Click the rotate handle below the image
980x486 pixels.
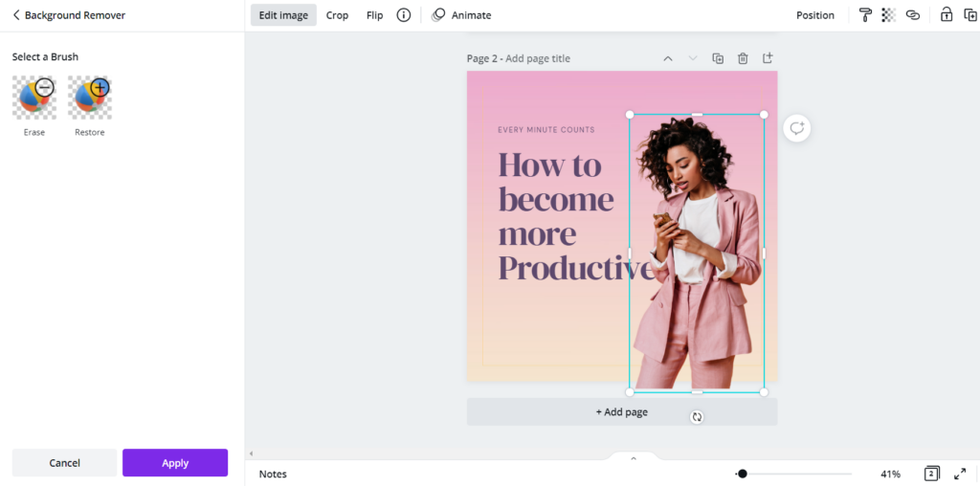(x=697, y=417)
